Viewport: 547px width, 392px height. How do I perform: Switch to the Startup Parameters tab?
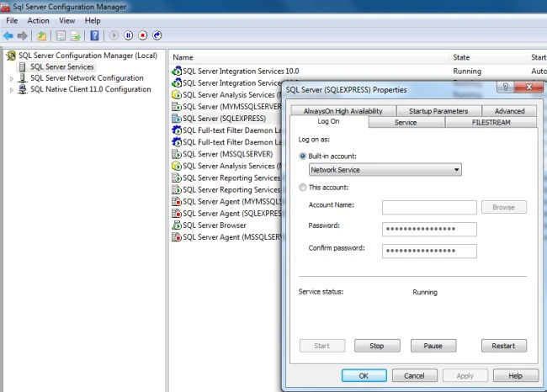click(x=438, y=111)
